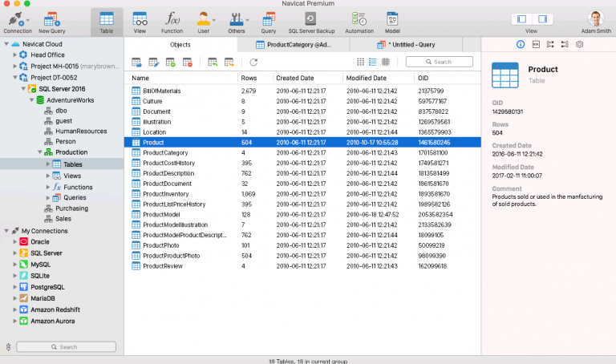This screenshot has width=616, height=364.
Task: Toggle the left pane visibility
Action: (521, 19)
